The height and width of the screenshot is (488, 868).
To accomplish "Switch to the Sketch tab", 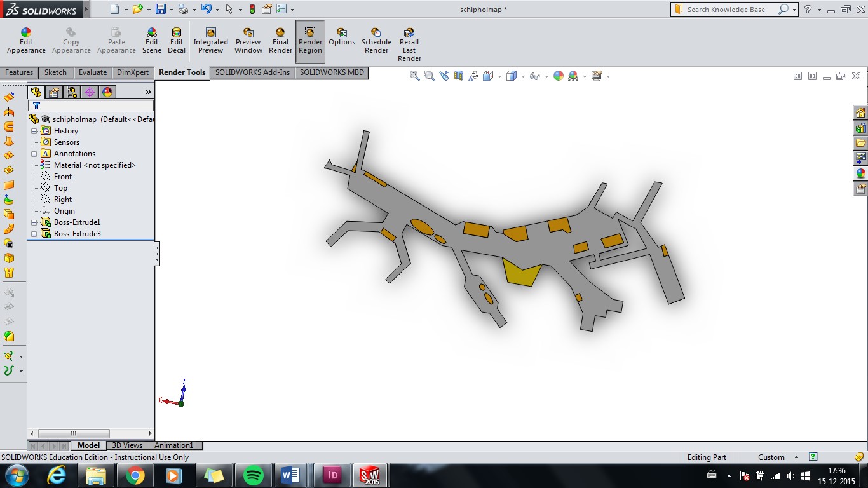I will [x=55, y=72].
